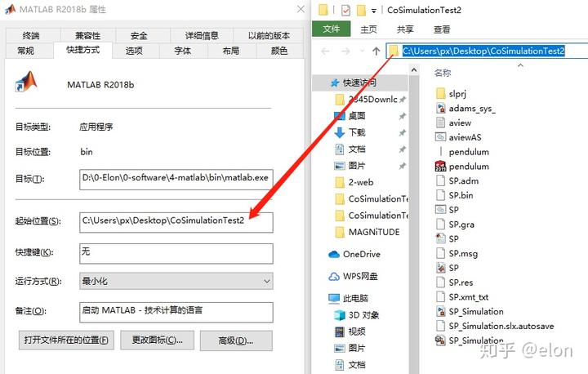This screenshot has width=588, height=374.
Task: Open the 选项 tab
Action: [x=134, y=51]
